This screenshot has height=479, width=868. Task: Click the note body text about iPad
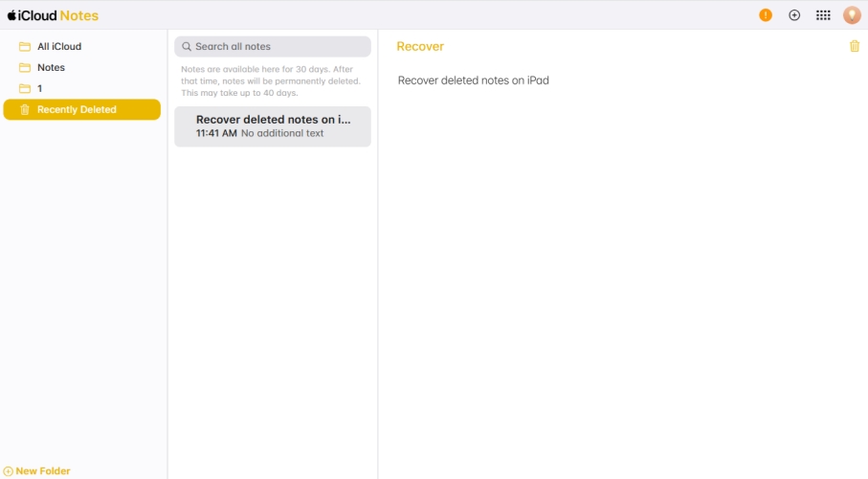pos(474,80)
